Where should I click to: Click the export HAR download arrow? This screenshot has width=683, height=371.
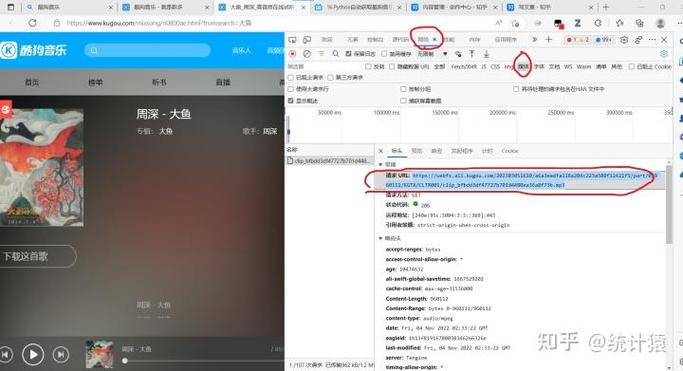pyautogui.click(x=487, y=54)
